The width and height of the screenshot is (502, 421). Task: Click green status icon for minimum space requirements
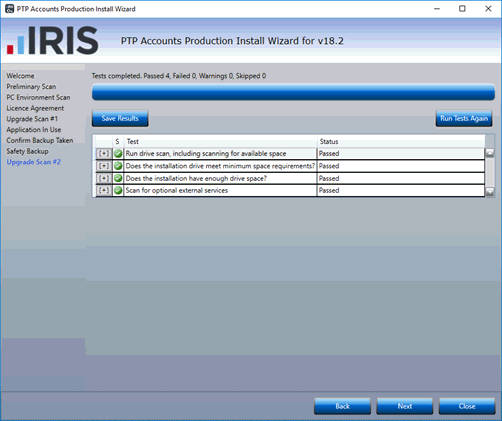tap(118, 166)
